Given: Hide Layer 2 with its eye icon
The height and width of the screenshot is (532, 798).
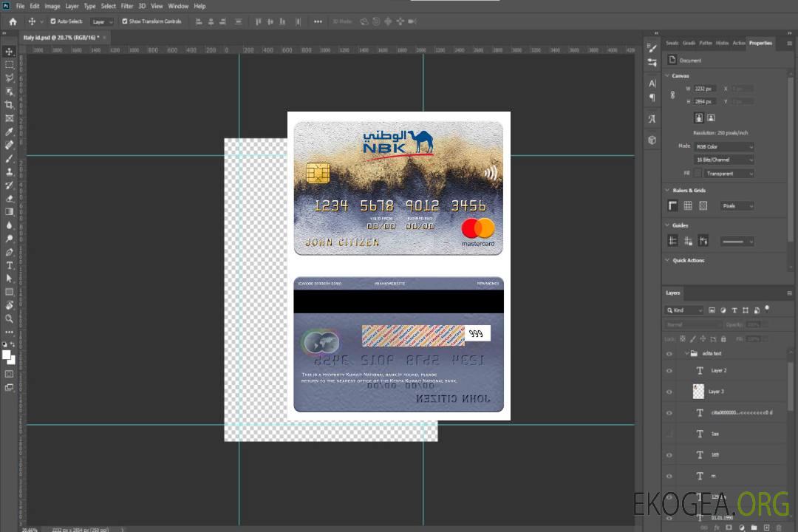Looking at the screenshot, I should (x=669, y=371).
